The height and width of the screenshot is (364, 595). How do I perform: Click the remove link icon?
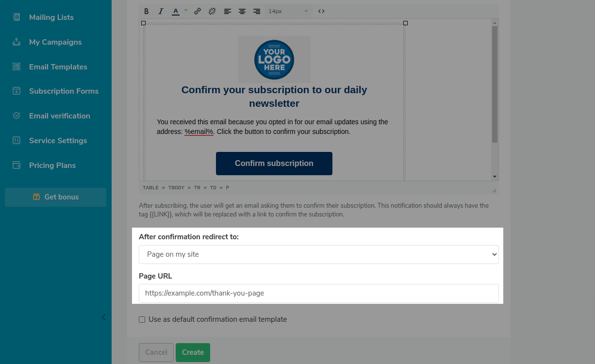coord(212,11)
